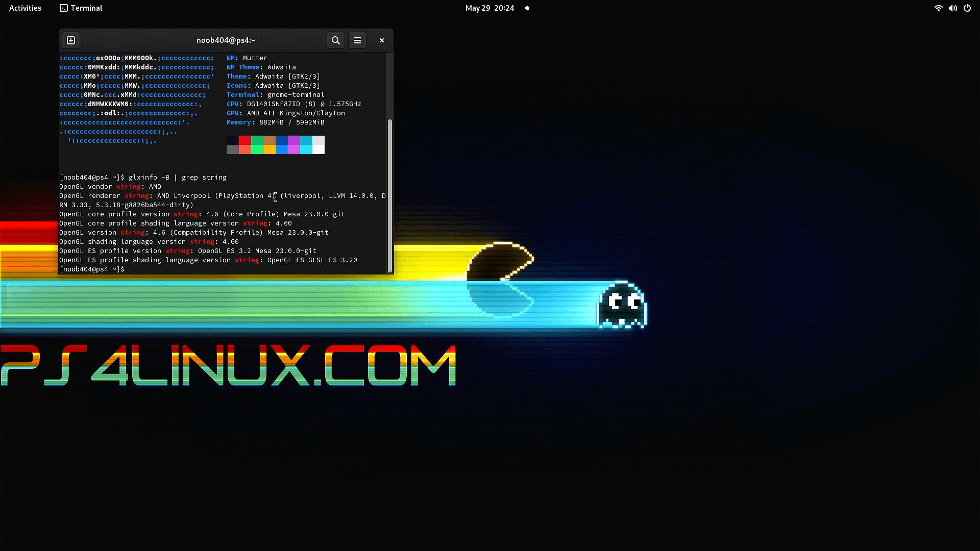
Task: Click the 'WM Theme: Adwaita' line
Action: tap(261, 67)
